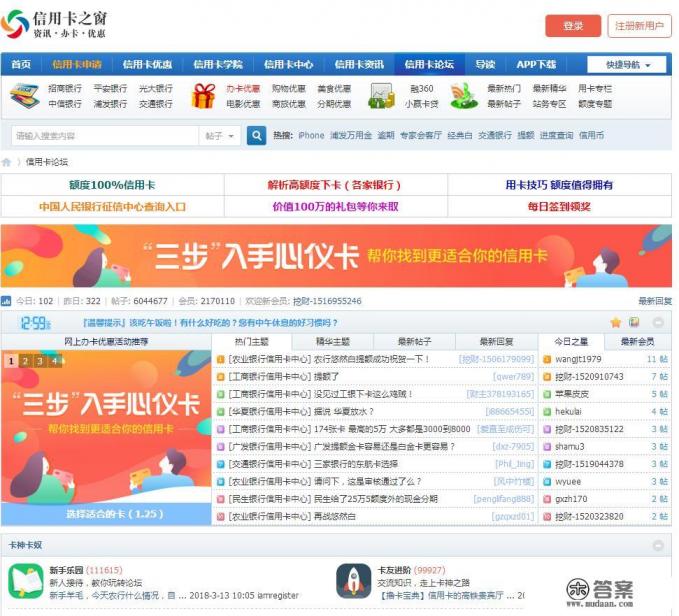Open the APP下载 navigation item
The image size is (679, 616).
coord(536,65)
